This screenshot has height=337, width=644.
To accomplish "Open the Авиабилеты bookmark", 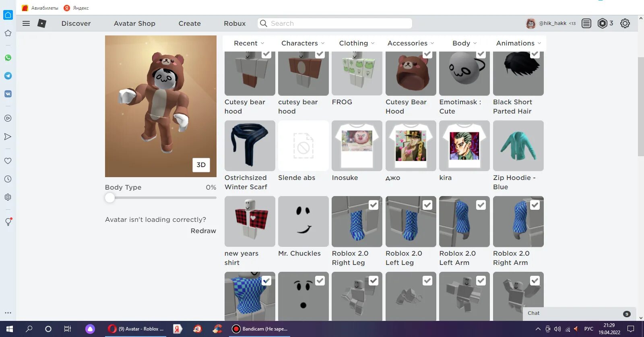I will (40, 8).
